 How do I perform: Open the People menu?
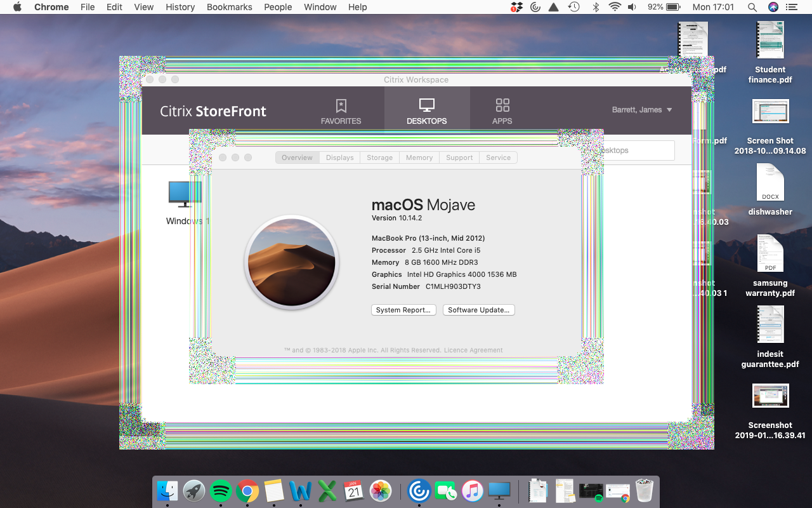pos(278,7)
